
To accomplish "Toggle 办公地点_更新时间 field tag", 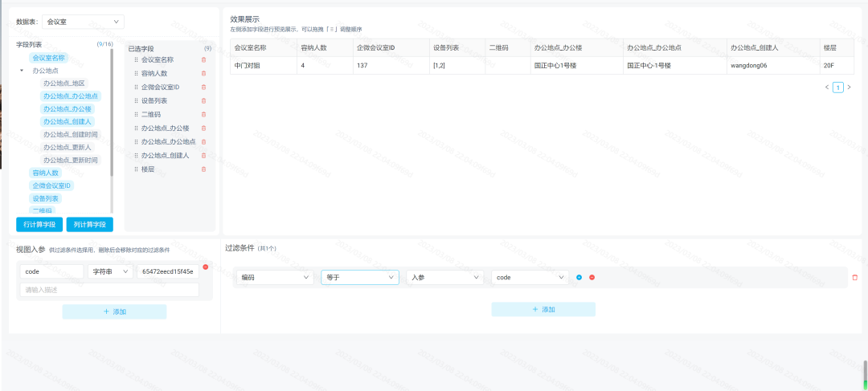I will coord(71,161).
